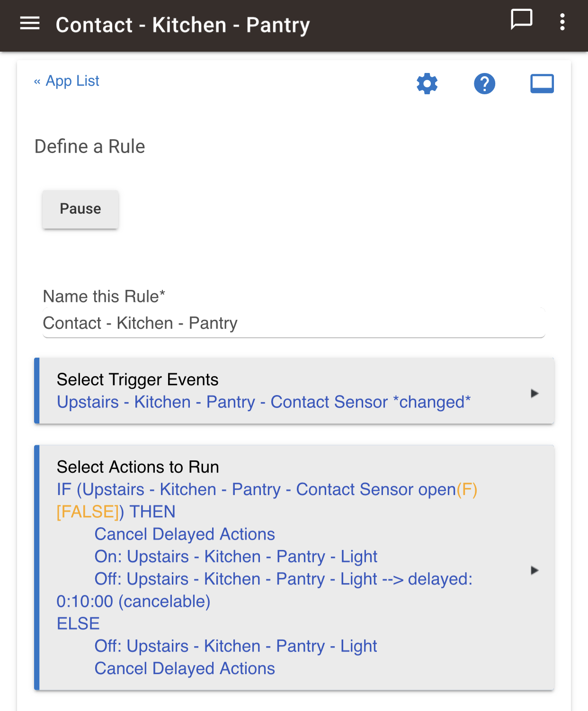Open the three-dot overflow menu
This screenshot has width=588, height=711.
562,22
